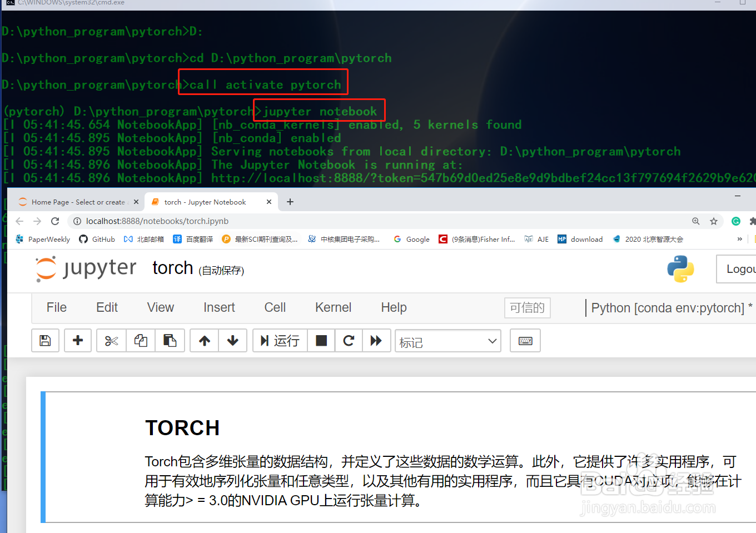Paste cells below in the Jupyter toolbar
The image size is (756, 533).
[x=170, y=341]
